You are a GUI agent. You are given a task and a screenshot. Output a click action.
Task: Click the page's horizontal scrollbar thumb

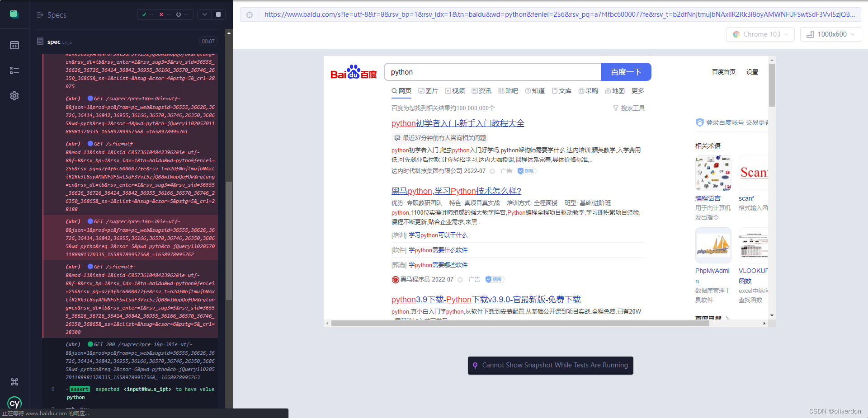point(520,323)
